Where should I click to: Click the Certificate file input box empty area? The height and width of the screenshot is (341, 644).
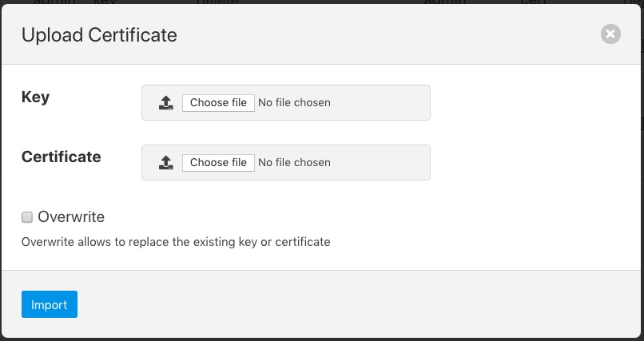pos(384,162)
